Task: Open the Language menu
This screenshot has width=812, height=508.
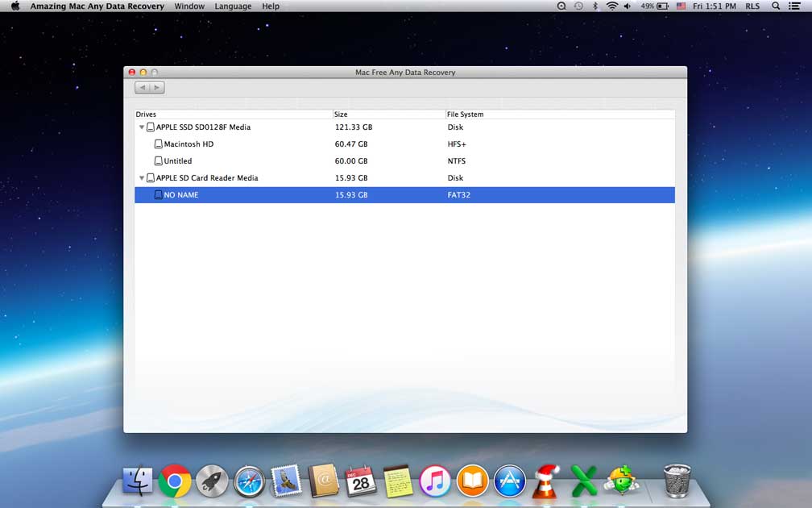Action: point(233,6)
